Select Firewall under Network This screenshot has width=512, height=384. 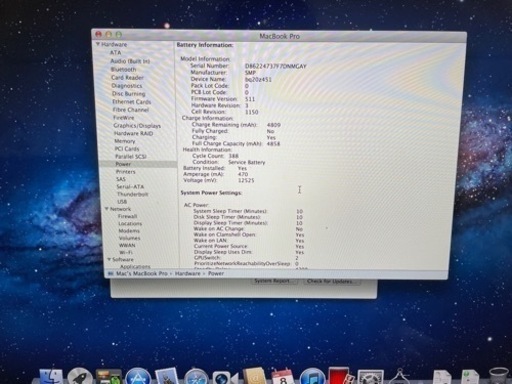127,216
